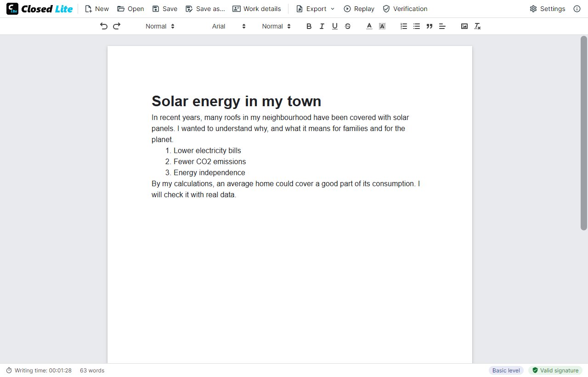The width and height of the screenshot is (588, 377).
Task: Toggle strikethrough formatting
Action: coord(347,26)
